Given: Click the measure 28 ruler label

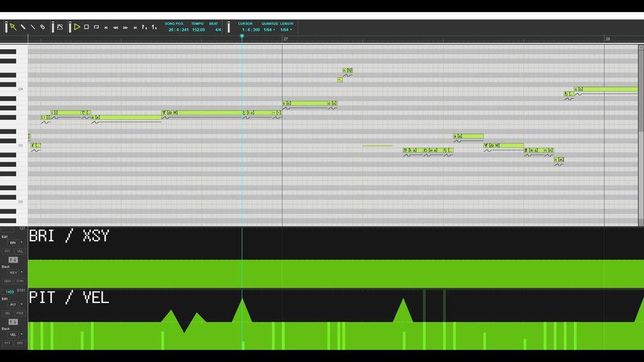Looking at the screenshot, I should [608, 39].
